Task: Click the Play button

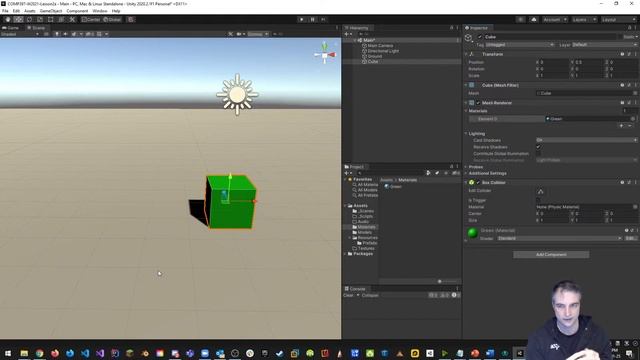Action: click(302, 20)
